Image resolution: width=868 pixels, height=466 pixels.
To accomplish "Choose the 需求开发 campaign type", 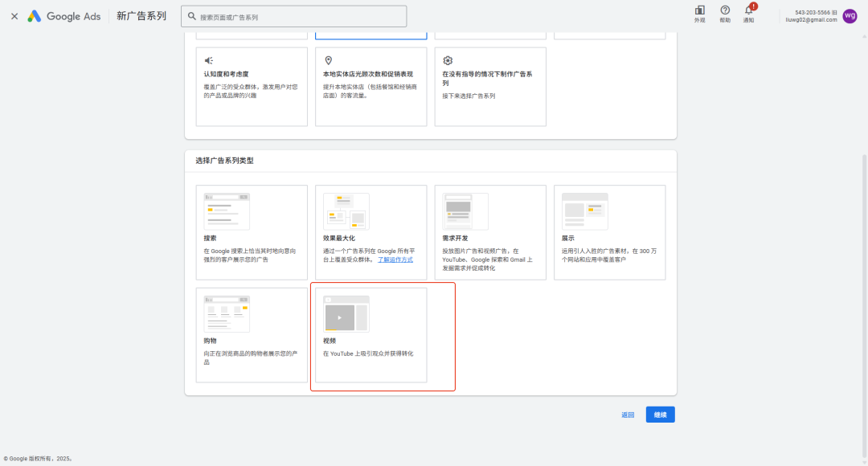I will coord(490,232).
